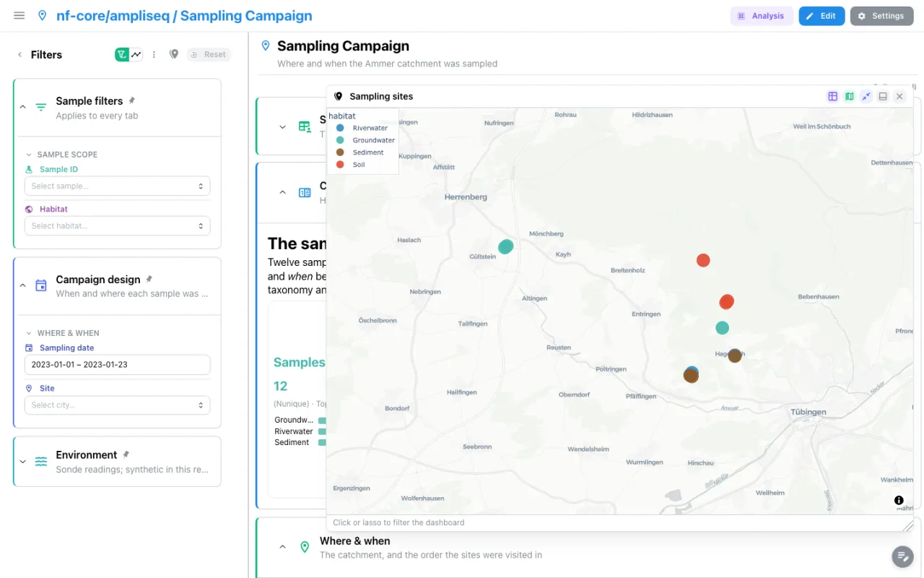Toggle pin on Environment card

[x=126, y=454]
